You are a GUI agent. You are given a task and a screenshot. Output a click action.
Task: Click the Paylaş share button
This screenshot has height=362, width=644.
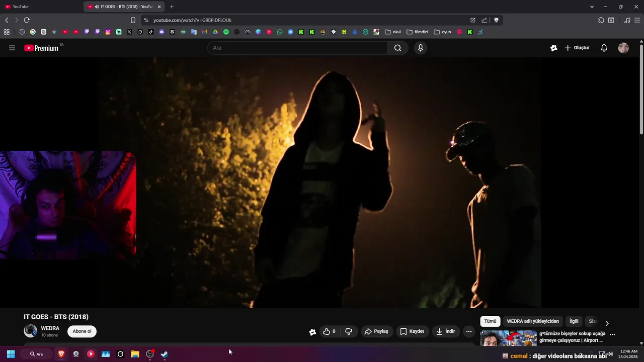tap(376, 331)
